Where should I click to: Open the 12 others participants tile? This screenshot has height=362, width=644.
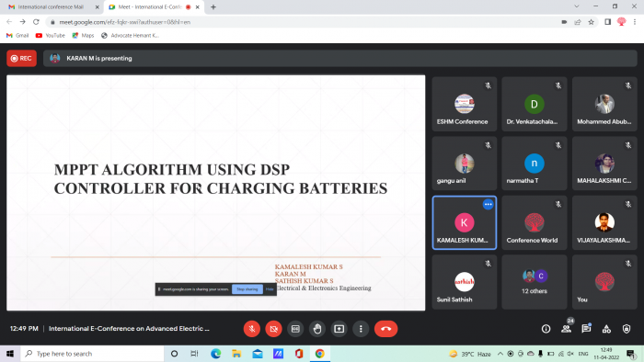coord(535,282)
